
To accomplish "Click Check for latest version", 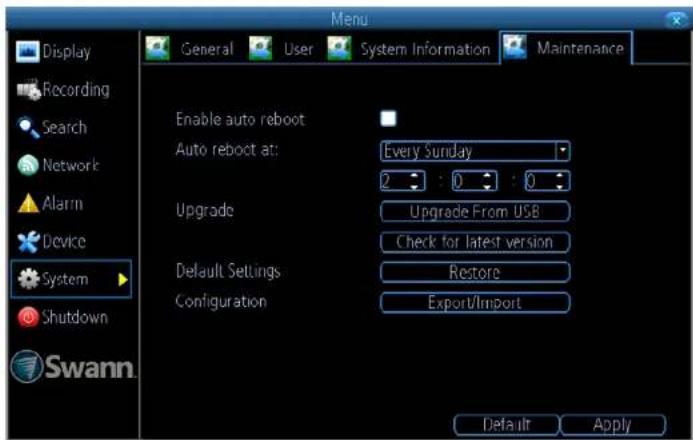I will (x=475, y=242).
